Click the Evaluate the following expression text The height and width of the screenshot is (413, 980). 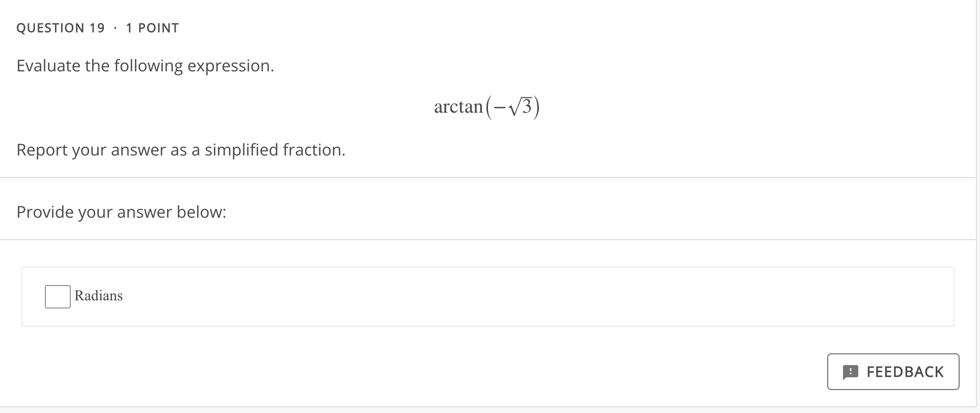click(145, 65)
